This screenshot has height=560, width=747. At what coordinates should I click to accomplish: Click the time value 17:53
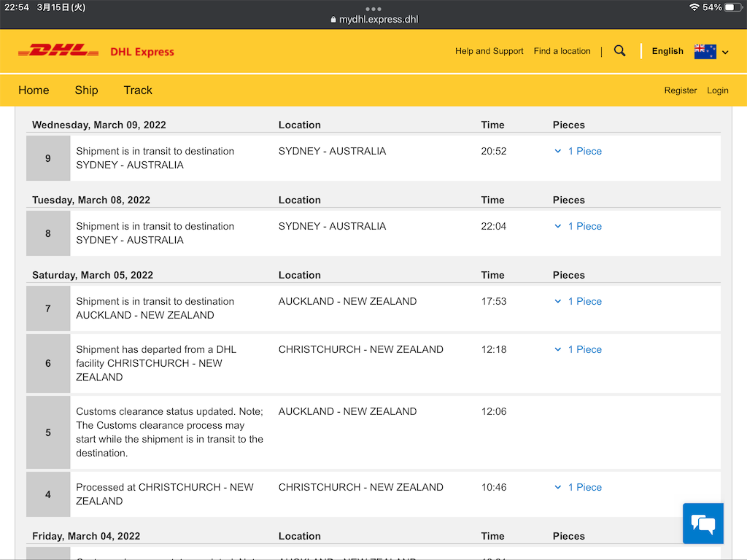click(494, 301)
